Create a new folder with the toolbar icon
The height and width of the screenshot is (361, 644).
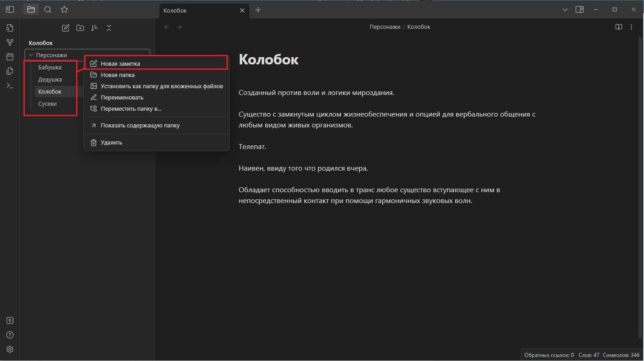(x=80, y=28)
